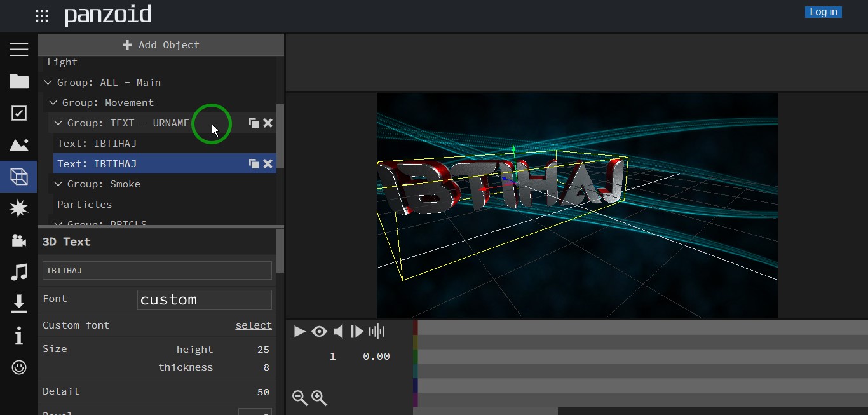Screen dimensions: 868x415
Task: Open the hamburger menu at top left
Action: 18,49
